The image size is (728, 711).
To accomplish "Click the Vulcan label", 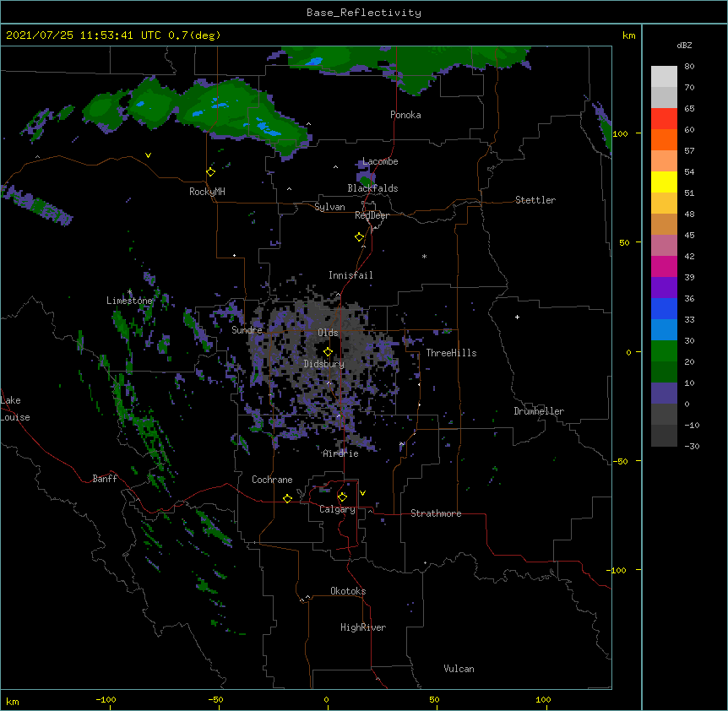I will [x=459, y=669].
